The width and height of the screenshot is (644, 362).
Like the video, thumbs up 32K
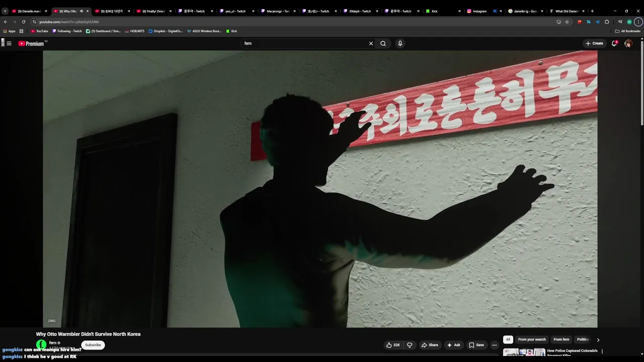(x=393, y=345)
